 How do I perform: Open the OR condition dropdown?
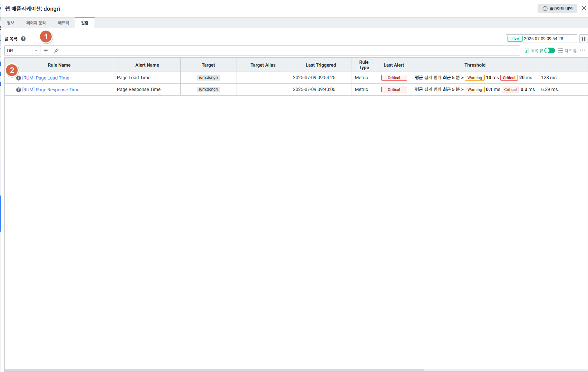[22, 50]
